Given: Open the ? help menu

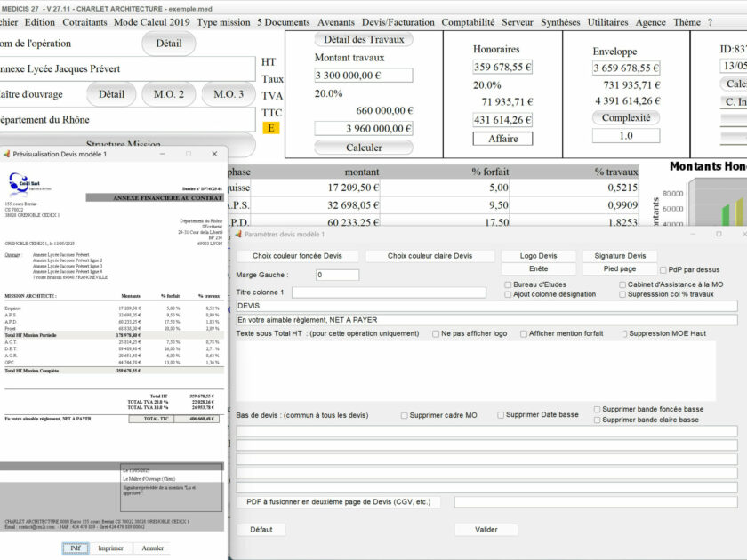Looking at the screenshot, I should coord(710,22).
